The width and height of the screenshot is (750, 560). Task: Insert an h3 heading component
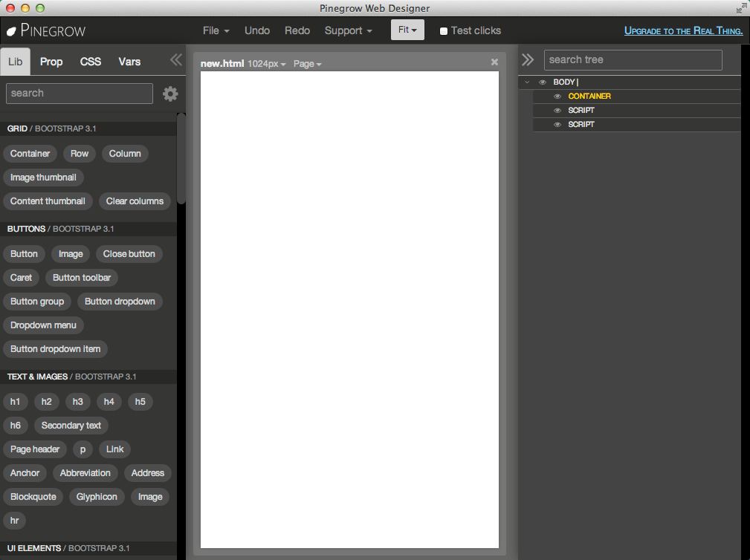tap(78, 402)
